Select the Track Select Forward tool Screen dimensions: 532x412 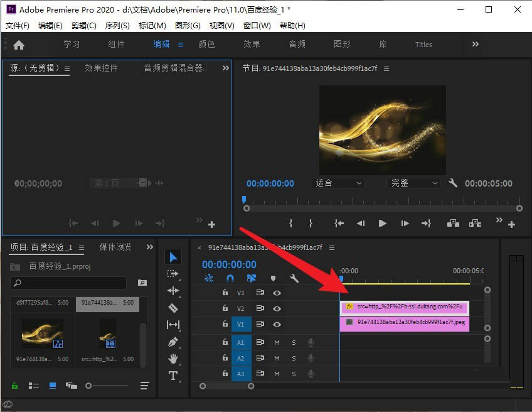(173, 274)
